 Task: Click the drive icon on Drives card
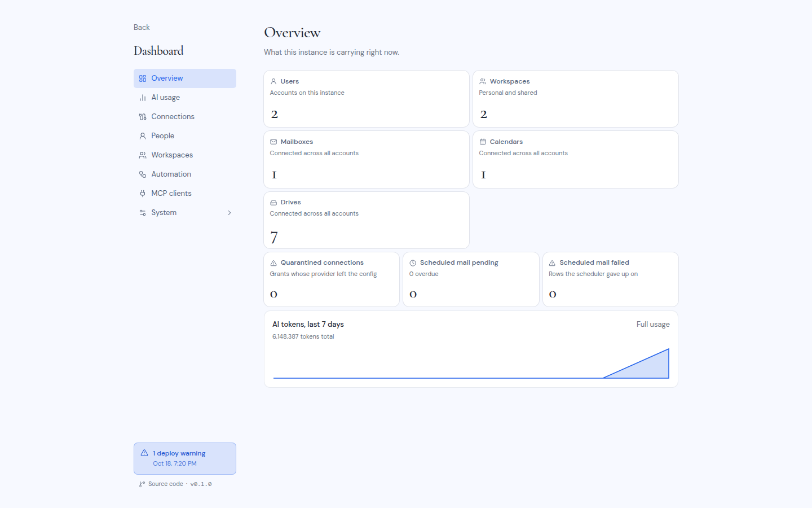point(273,202)
